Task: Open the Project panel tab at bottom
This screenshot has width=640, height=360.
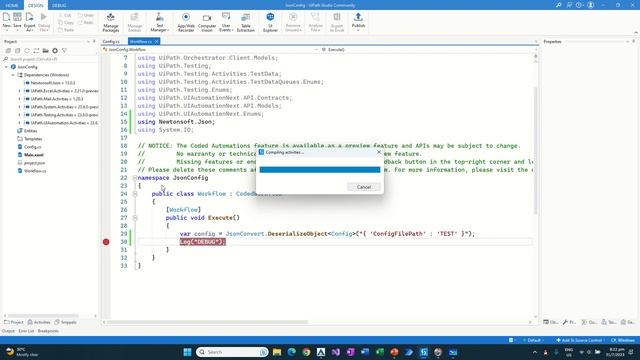Action: (14, 322)
